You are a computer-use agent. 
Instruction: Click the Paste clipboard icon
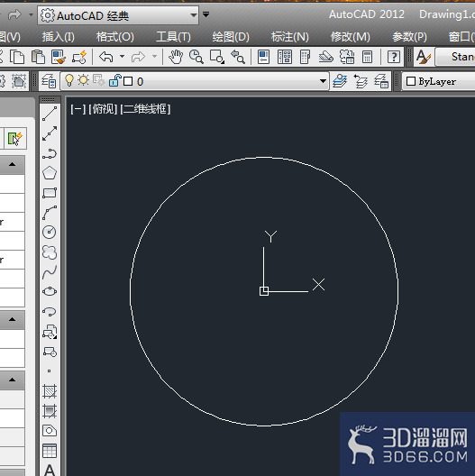click(x=38, y=57)
